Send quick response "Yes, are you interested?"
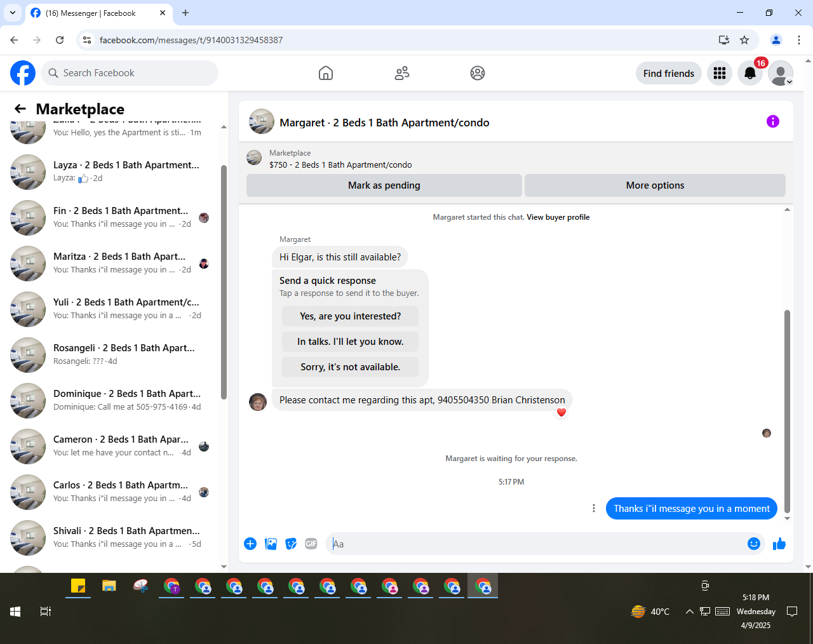The image size is (813, 644). point(350,316)
